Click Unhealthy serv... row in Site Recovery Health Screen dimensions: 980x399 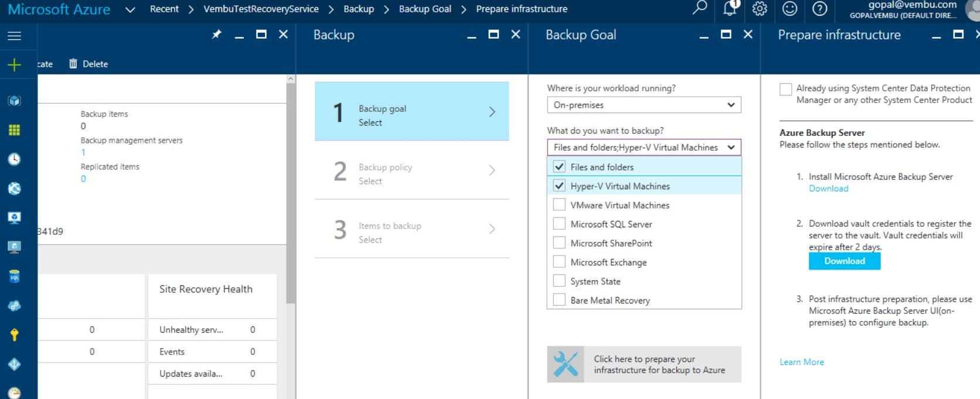[212, 330]
